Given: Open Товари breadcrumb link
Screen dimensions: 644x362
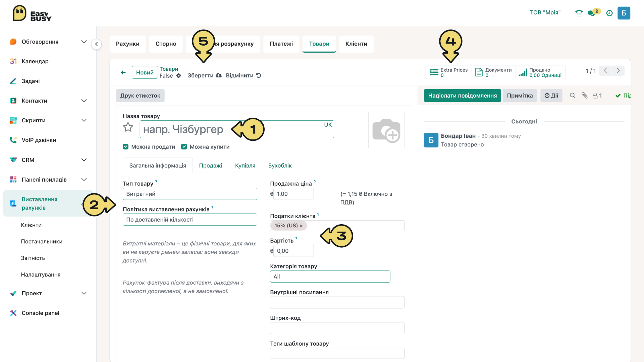Looking at the screenshot, I should [169, 69].
